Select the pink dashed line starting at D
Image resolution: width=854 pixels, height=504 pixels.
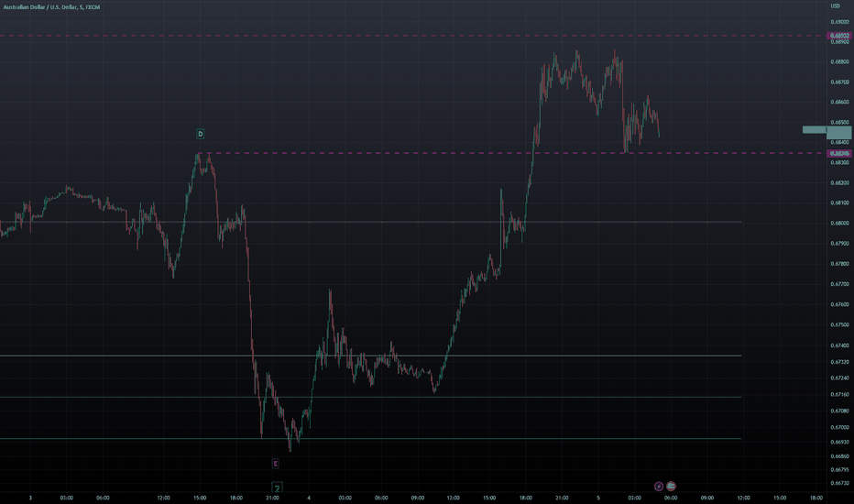(512, 153)
